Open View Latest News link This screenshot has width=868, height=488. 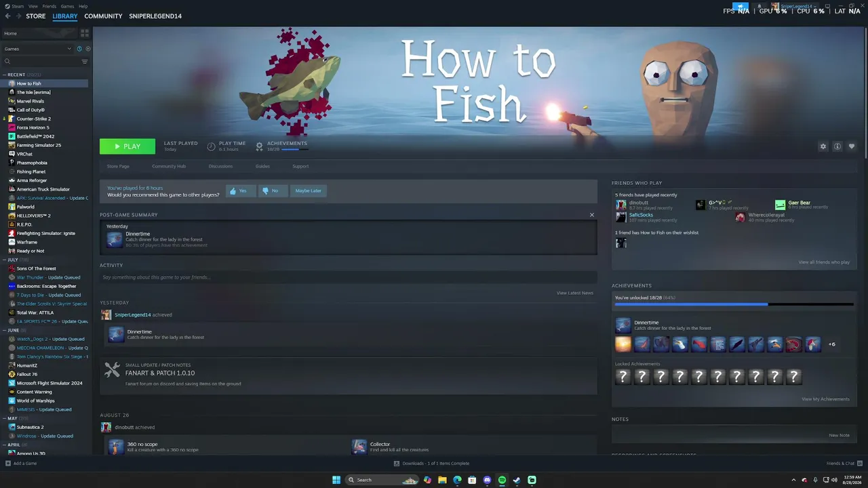click(575, 293)
